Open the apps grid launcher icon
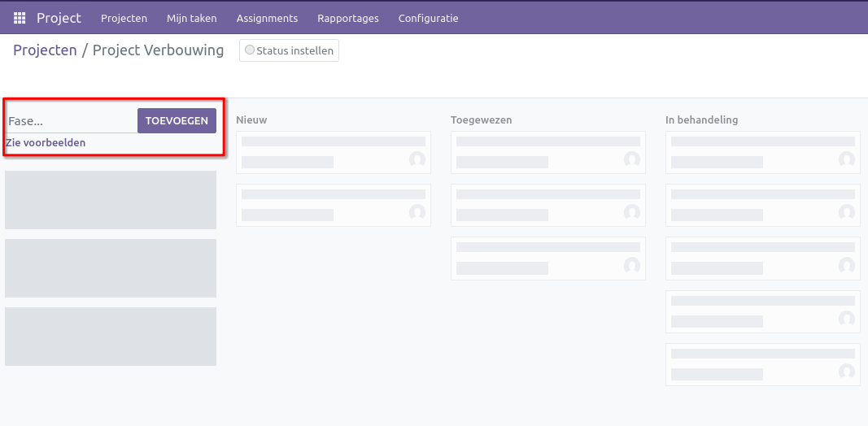 pyautogui.click(x=20, y=18)
